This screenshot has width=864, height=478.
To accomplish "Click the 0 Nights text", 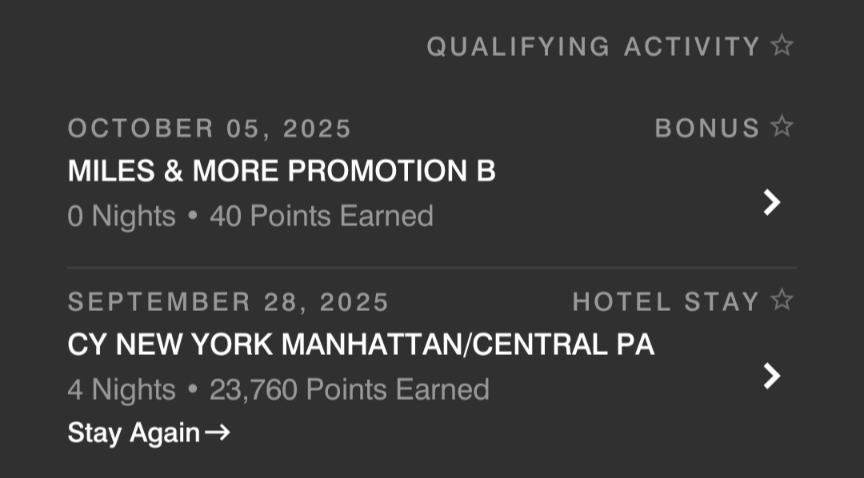I will point(121,216).
